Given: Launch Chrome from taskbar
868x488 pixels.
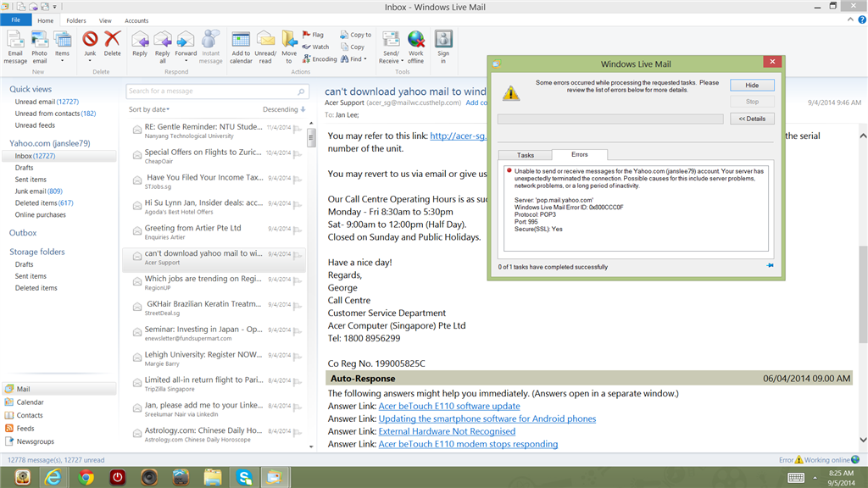Looking at the screenshot, I should pos(86,477).
